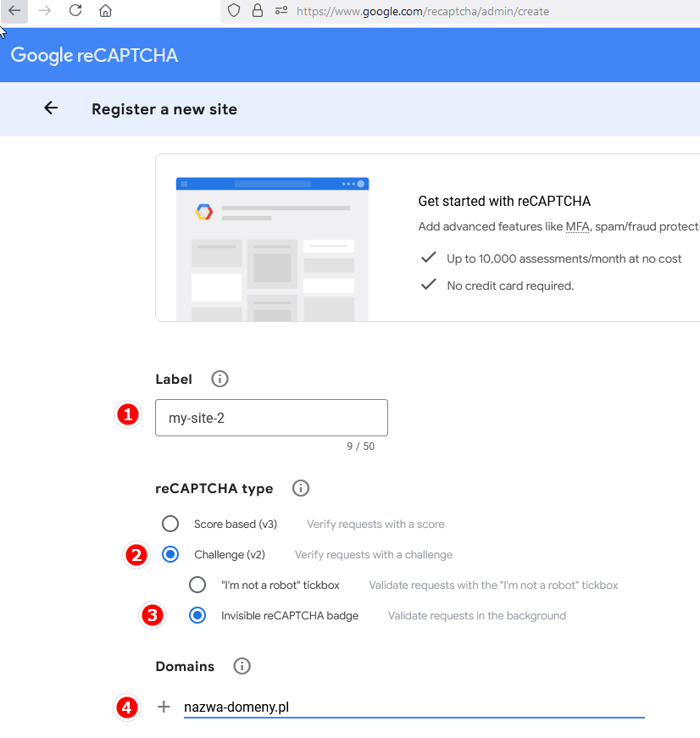Image resolution: width=700 pixels, height=738 pixels.
Task: Open the info icon next to Label
Action: [219, 379]
